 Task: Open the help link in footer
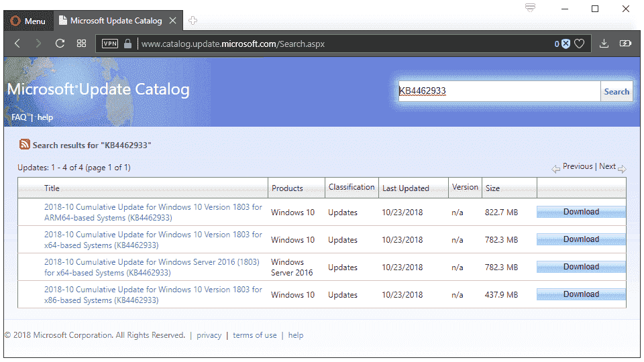tap(295, 335)
